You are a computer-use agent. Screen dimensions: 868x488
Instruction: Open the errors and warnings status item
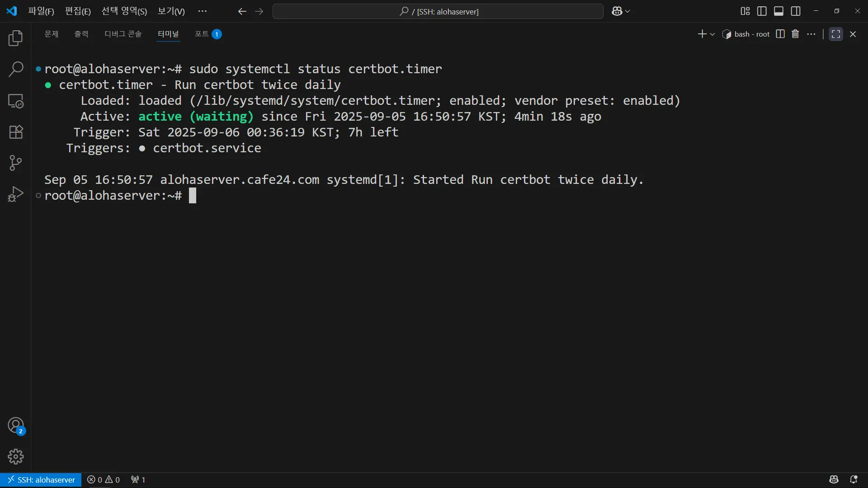104,479
